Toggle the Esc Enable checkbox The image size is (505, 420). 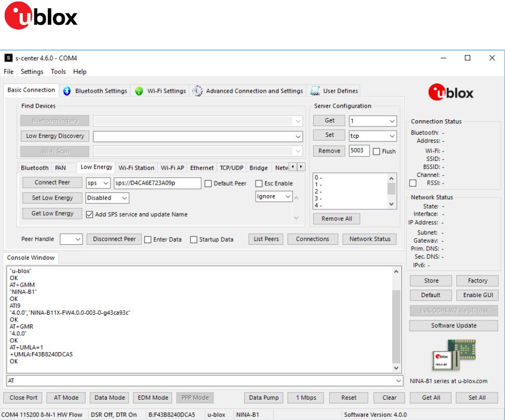pos(259,184)
